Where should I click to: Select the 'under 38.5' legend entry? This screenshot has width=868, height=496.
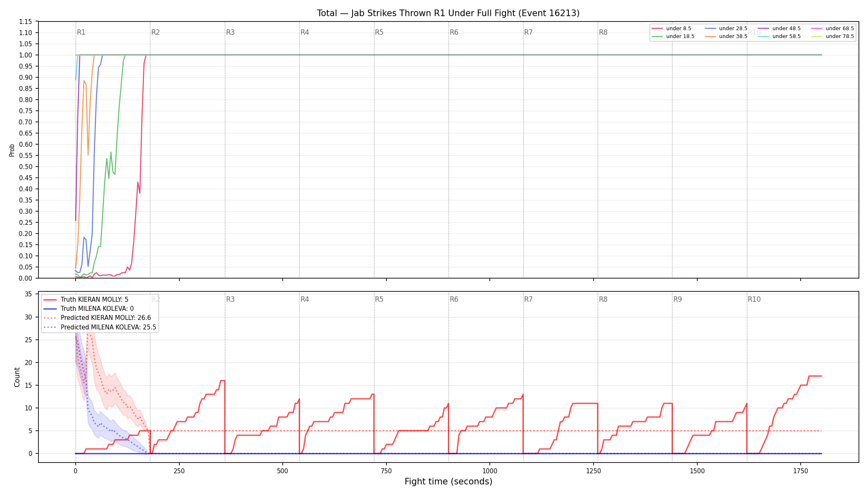pyautogui.click(x=726, y=36)
